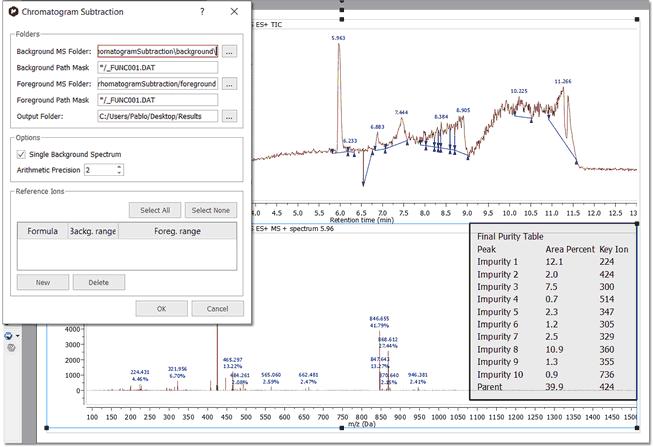The height and width of the screenshot is (447, 653).
Task: Confirm dialog with OK button
Action: (x=161, y=309)
